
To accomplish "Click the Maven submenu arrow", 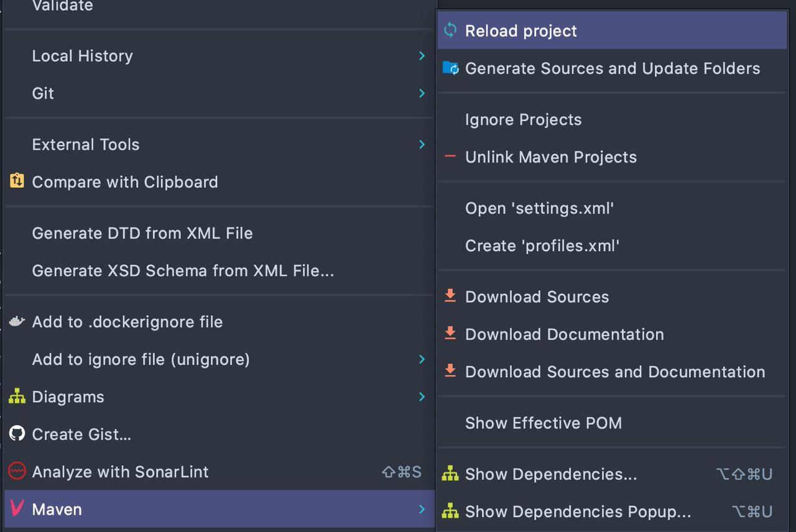I will [x=422, y=509].
